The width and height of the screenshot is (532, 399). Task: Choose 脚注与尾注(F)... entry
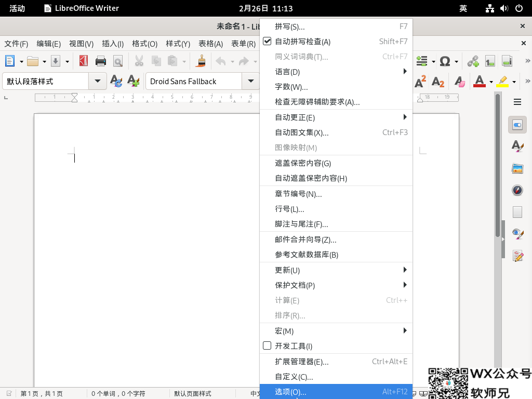[x=336, y=224]
